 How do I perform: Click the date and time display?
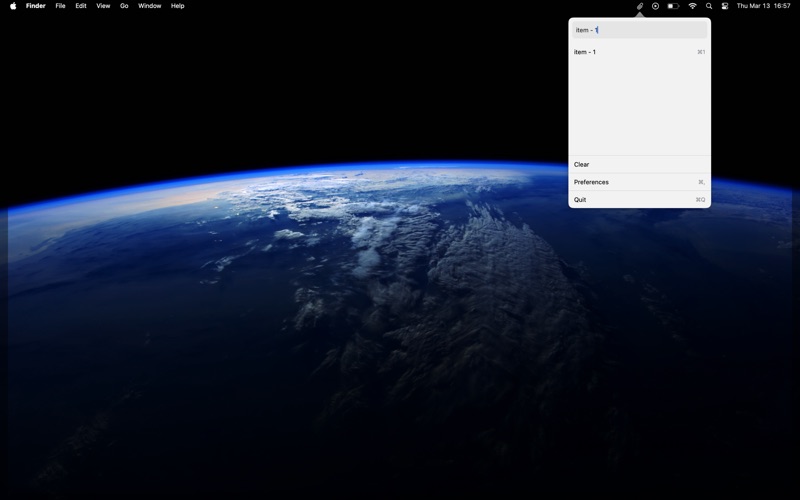tap(763, 6)
